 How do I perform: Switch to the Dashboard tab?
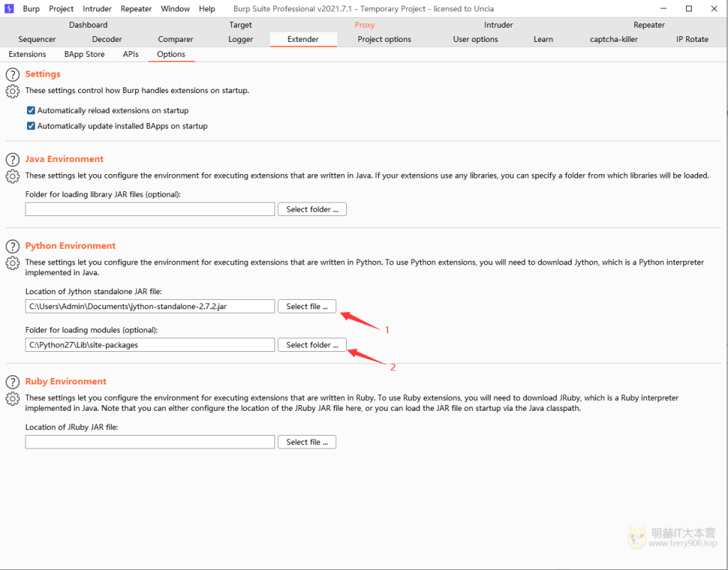[x=88, y=25]
